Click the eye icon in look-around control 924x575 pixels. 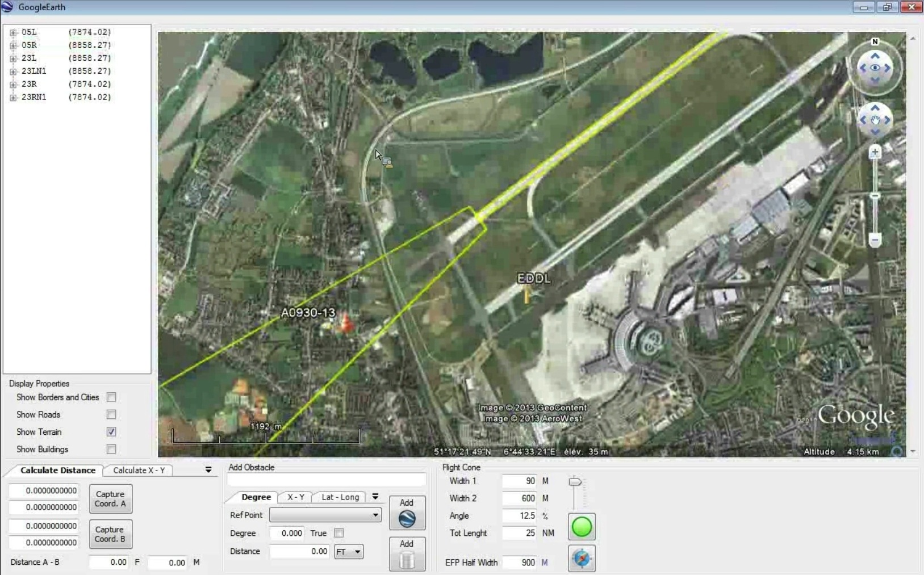pos(875,68)
